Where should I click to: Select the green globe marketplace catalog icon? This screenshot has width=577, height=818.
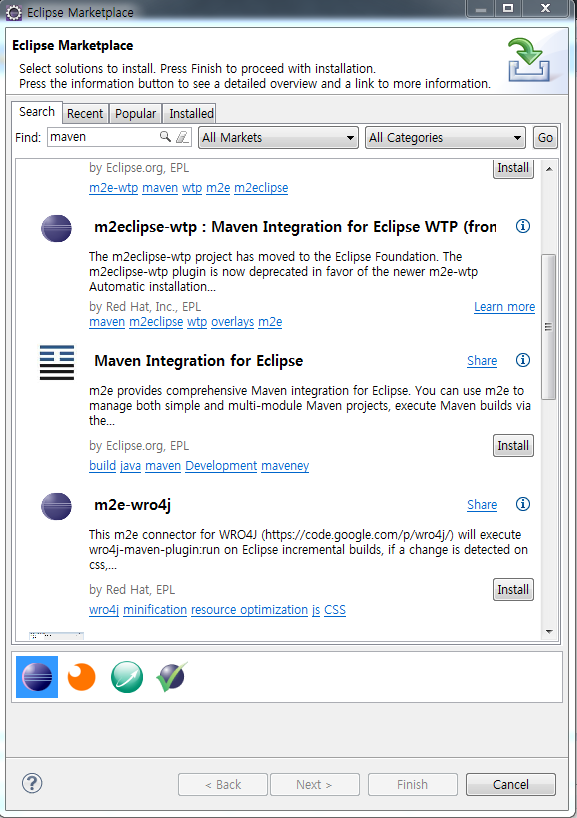click(127, 677)
